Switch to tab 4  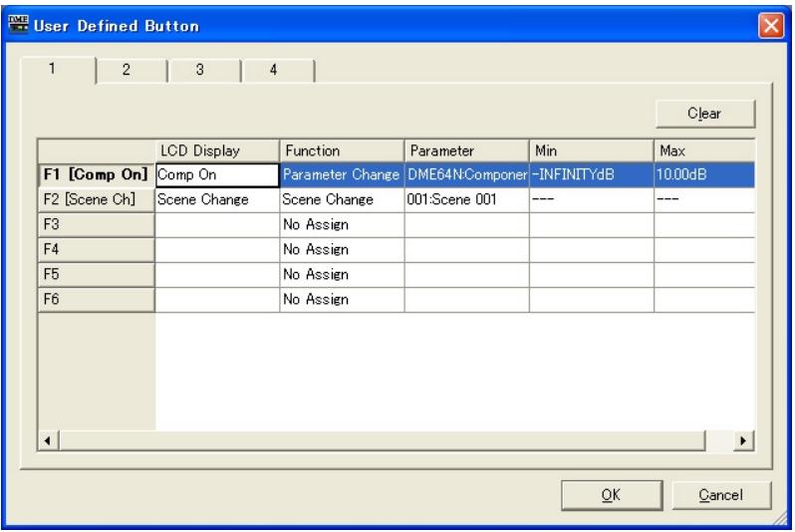(278, 70)
